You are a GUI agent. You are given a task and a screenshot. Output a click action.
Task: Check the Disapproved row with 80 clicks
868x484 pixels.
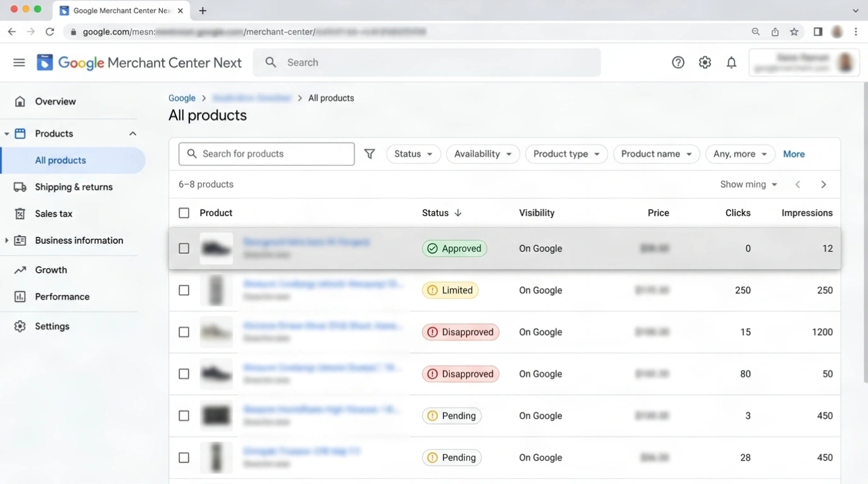point(184,374)
